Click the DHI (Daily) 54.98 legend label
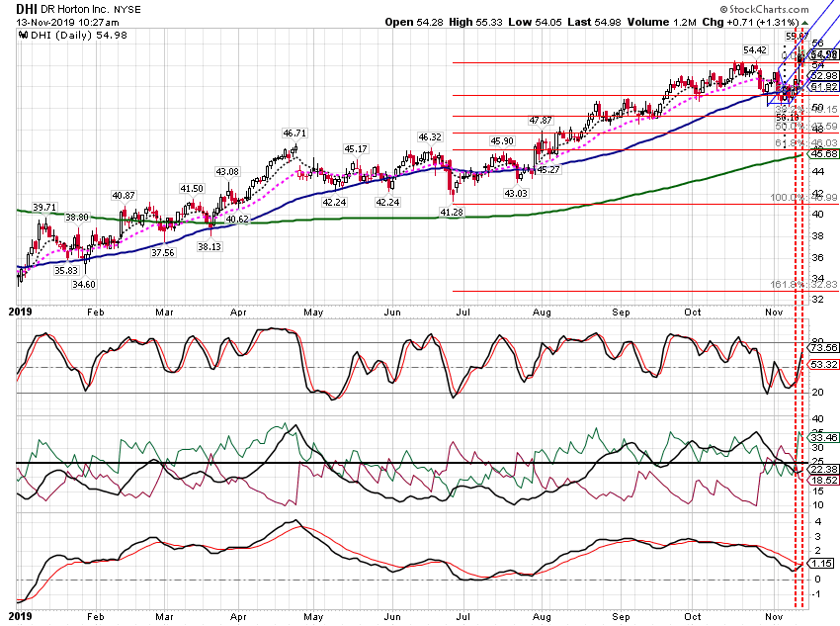Image resolution: width=840 pixels, height=626 pixels. click(79, 36)
